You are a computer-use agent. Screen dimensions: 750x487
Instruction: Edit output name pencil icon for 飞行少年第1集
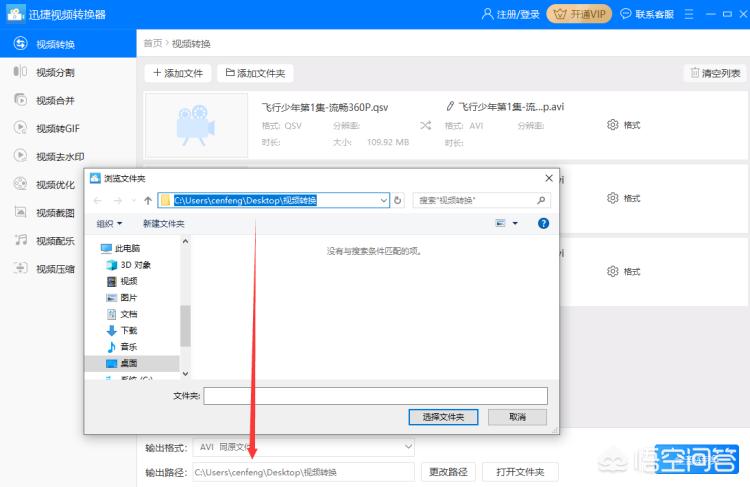(x=450, y=106)
